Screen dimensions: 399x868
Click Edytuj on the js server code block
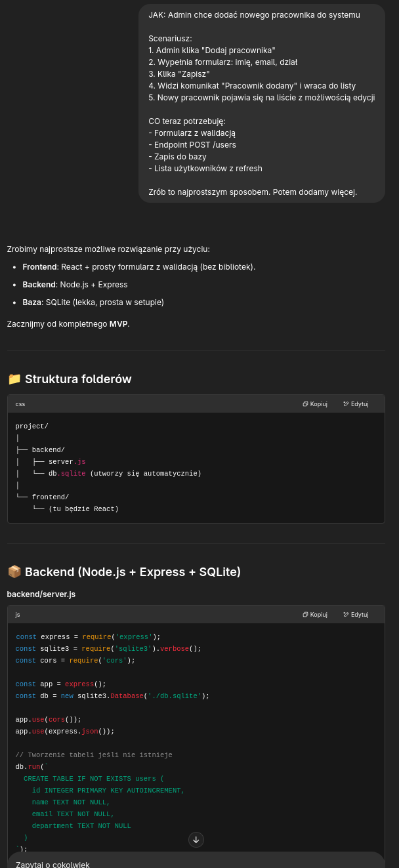(x=356, y=615)
